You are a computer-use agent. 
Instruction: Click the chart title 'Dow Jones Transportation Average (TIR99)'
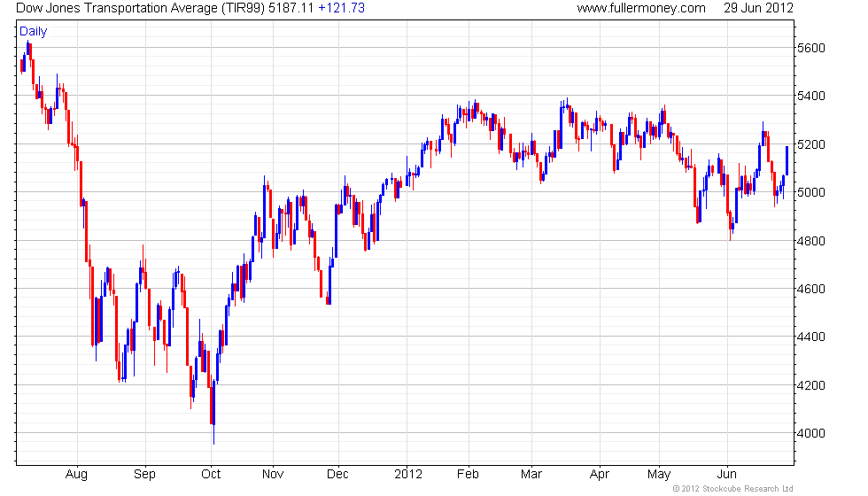(141, 8)
